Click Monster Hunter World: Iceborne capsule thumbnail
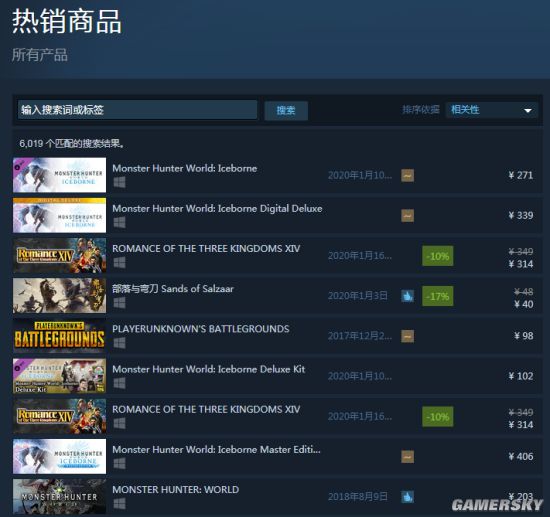Viewport: 550px width, 517px height. [x=59, y=175]
